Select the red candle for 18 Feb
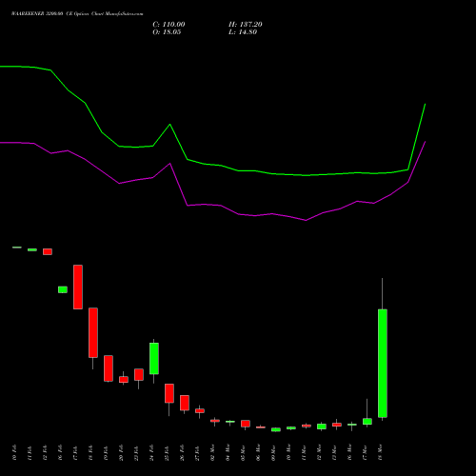 (93, 332)
